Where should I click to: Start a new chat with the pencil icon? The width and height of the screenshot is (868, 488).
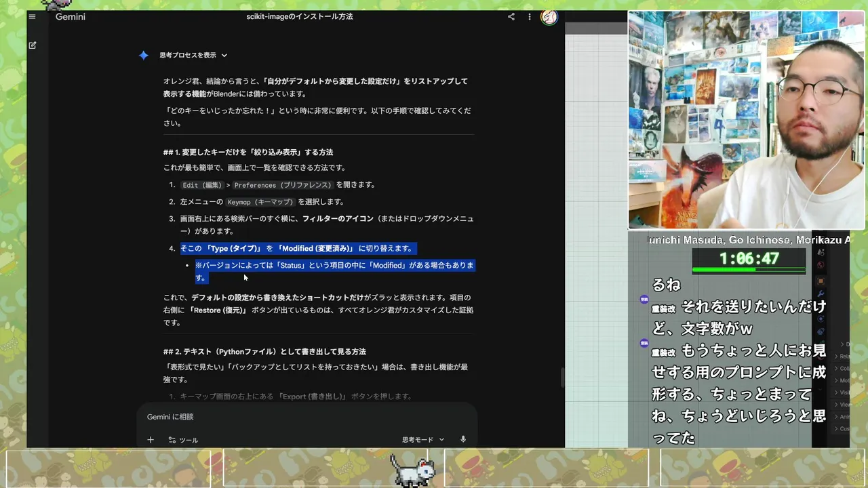click(33, 45)
